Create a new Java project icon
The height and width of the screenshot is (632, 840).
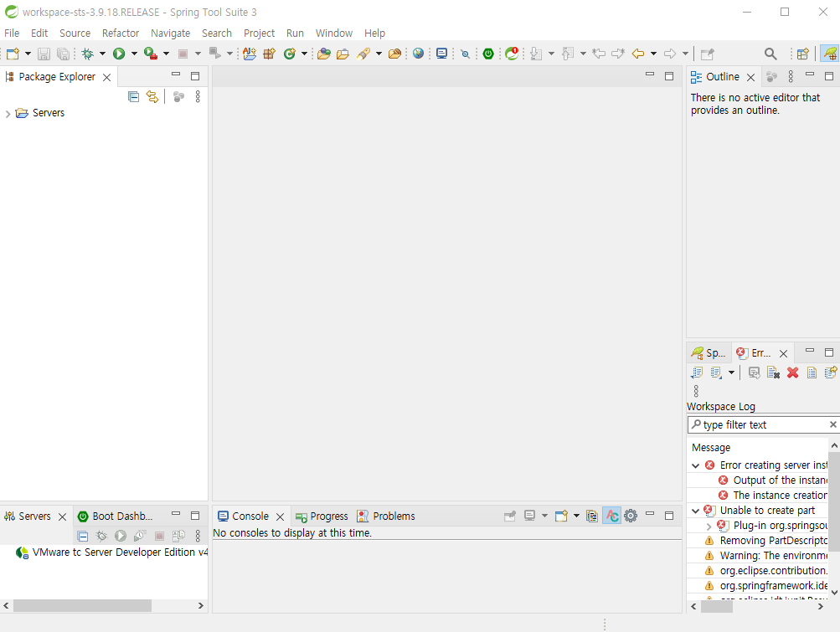(250, 54)
